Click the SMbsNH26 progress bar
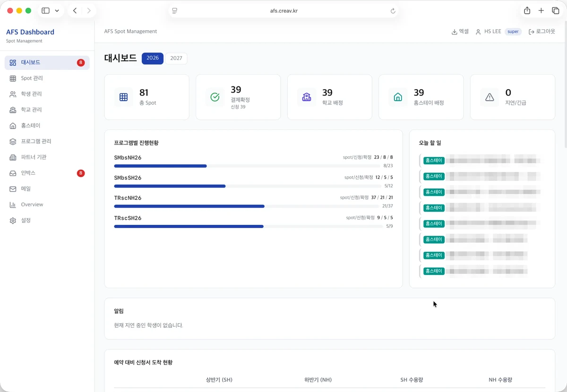Screen dimensions: 567x392 (247, 166)
